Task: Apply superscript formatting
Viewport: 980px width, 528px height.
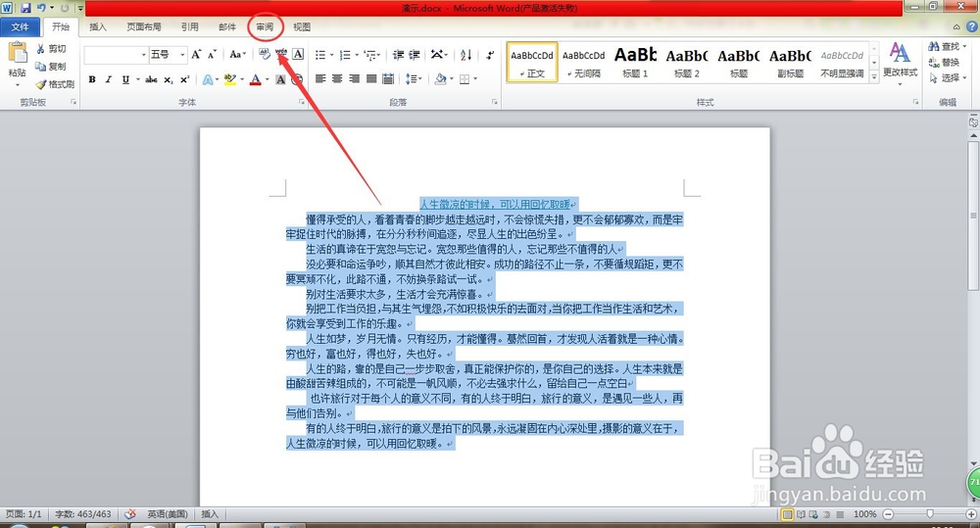Action: click(x=185, y=79)
